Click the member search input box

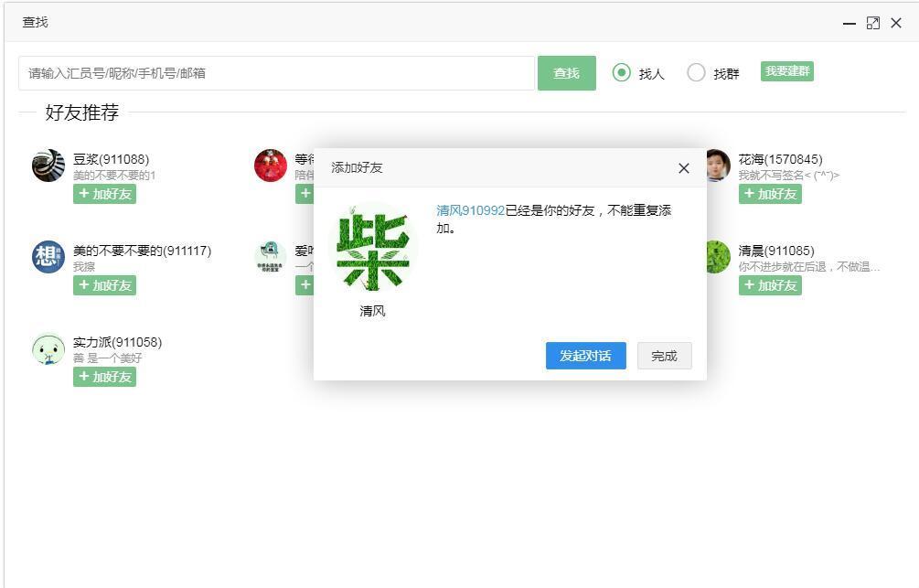tap(274, 73)
